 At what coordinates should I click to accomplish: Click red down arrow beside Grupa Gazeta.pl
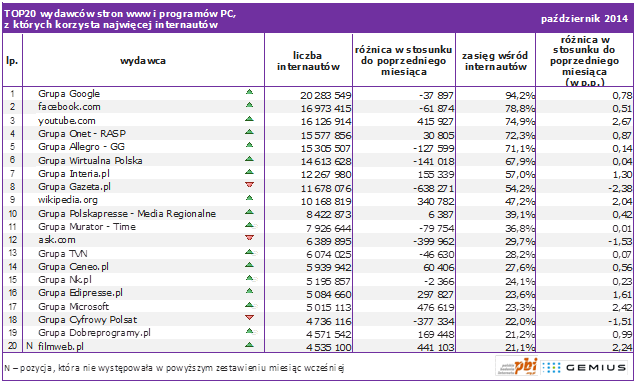(x=249, y=185)
